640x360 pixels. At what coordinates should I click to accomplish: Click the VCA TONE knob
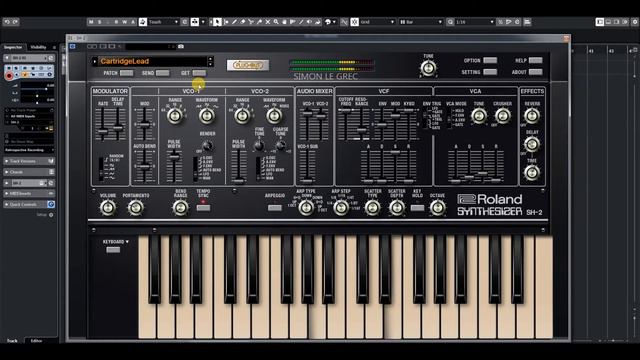pyautogui.click(x=478, y=116)
